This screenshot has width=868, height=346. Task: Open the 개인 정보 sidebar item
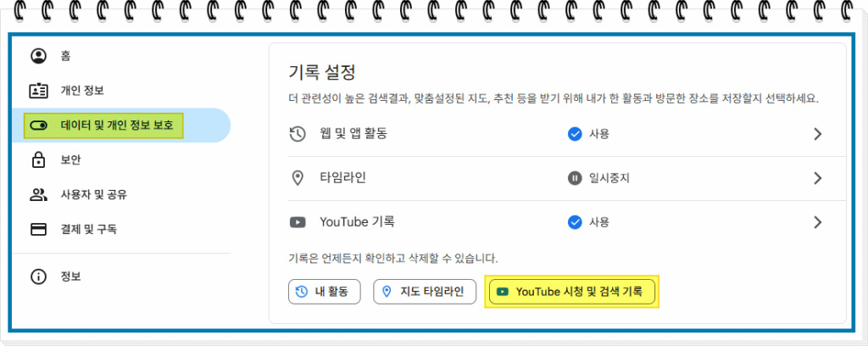pyautogui.click(x=121, y=90)
